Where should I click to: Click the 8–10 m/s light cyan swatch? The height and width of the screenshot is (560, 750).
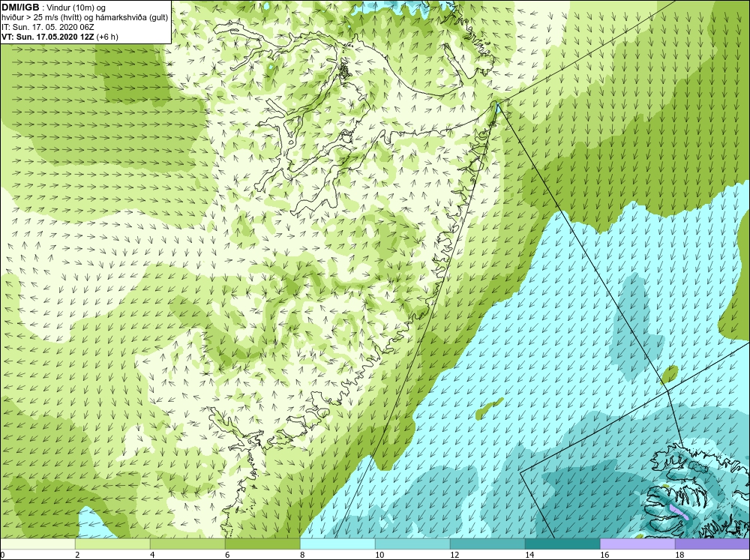pyautogui.click(x=337, y=544)
